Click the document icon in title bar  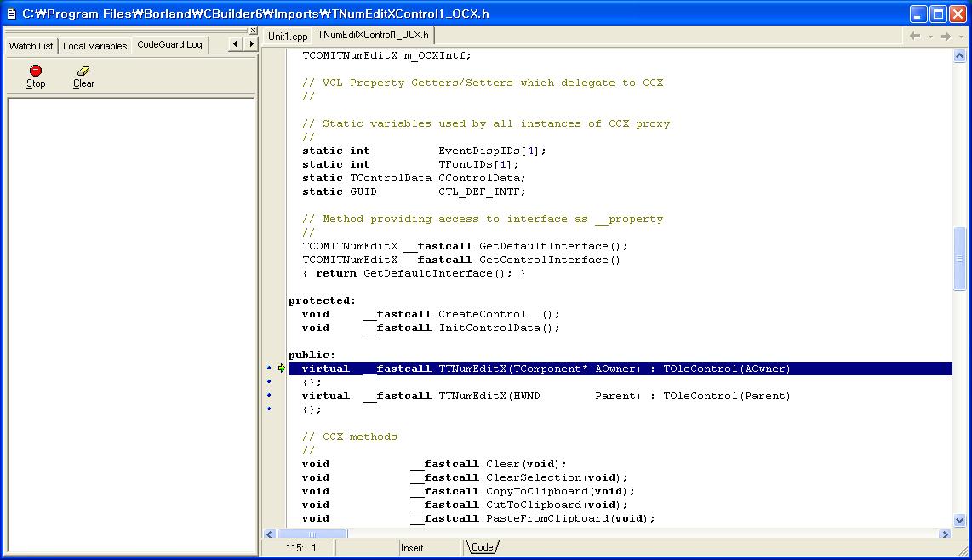11,14
